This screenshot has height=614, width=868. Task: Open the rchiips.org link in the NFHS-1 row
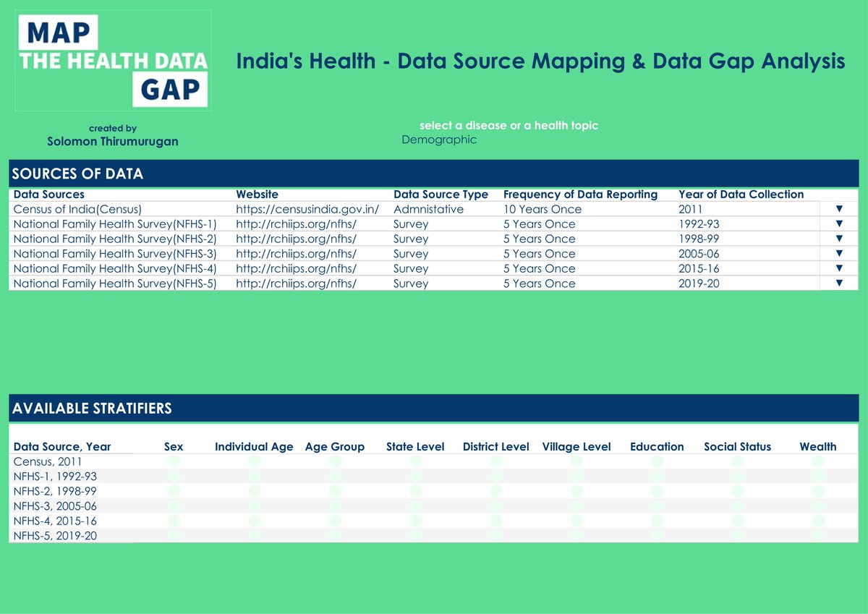point(297,224)
